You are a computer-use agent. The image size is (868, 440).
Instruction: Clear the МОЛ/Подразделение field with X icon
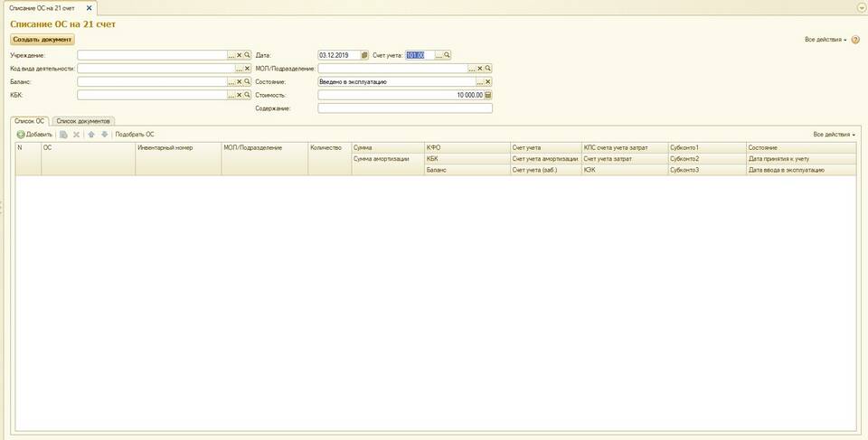480,68
